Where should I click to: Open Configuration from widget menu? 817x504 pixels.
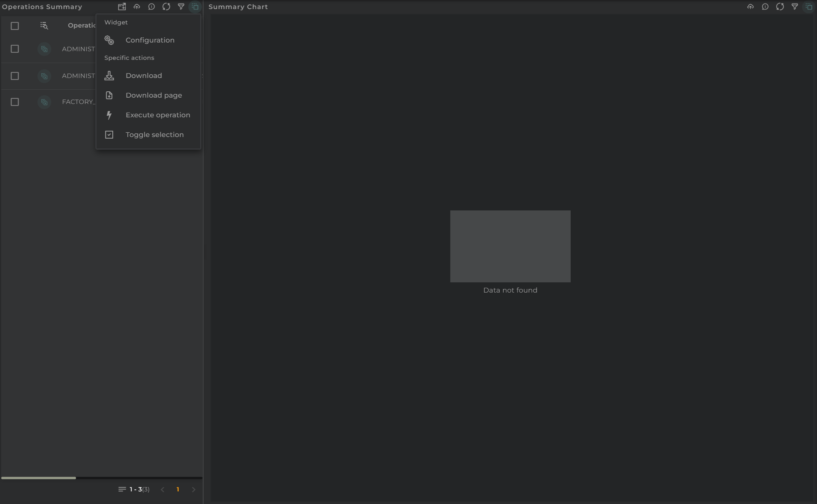point(150,40)
